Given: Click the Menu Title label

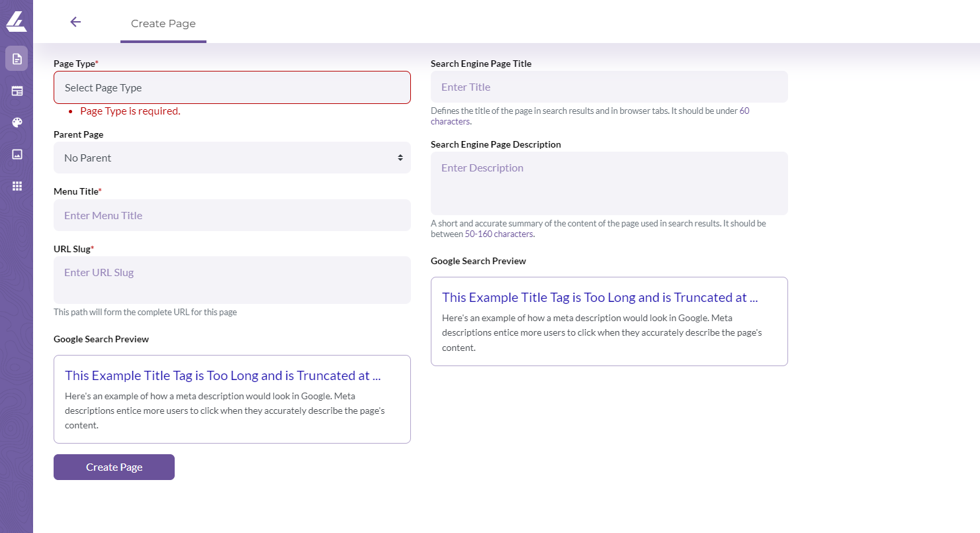Looking at the screenshot, I should [77, 191].
